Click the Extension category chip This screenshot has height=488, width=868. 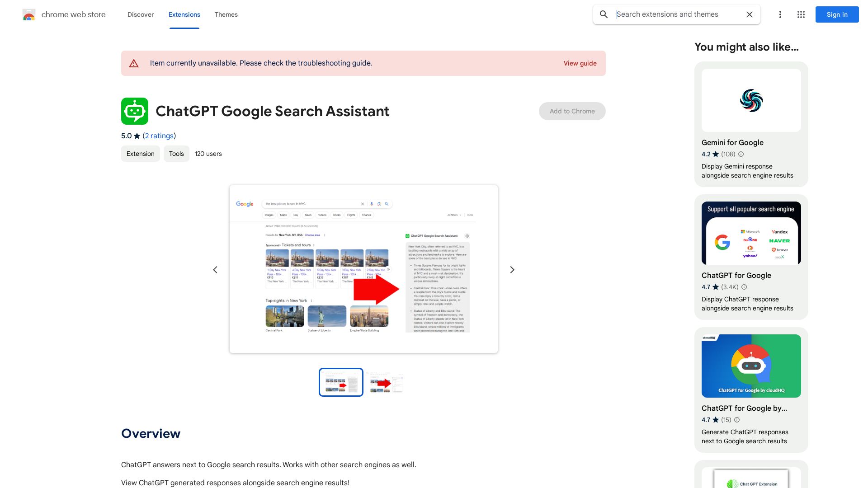(x=141, y=154)
